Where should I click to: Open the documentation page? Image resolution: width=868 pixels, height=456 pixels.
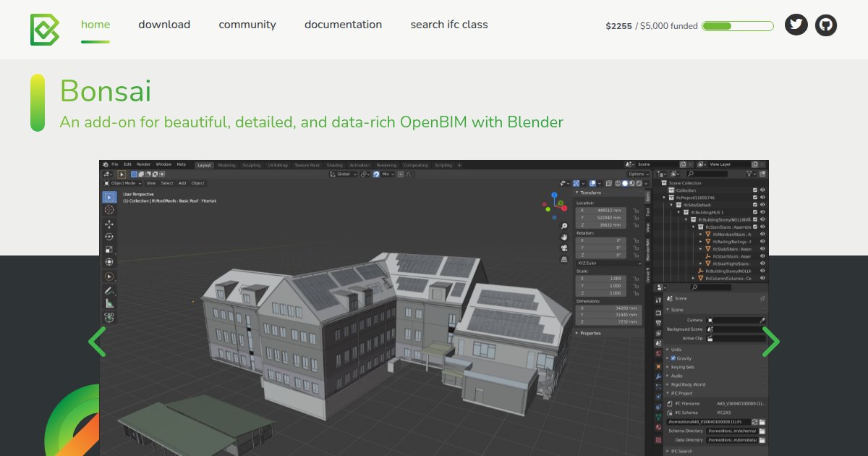pos(343,25)
